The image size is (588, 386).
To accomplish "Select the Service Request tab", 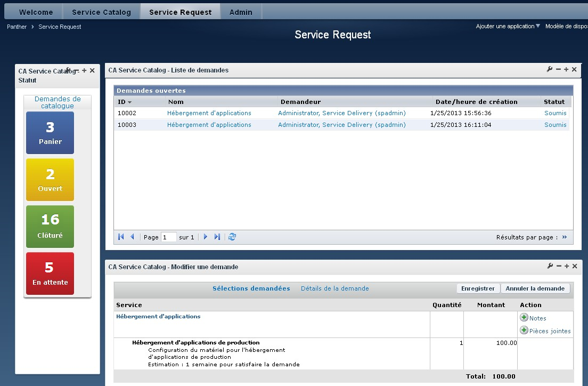I will pyautogui.click(x=180, y=12).
